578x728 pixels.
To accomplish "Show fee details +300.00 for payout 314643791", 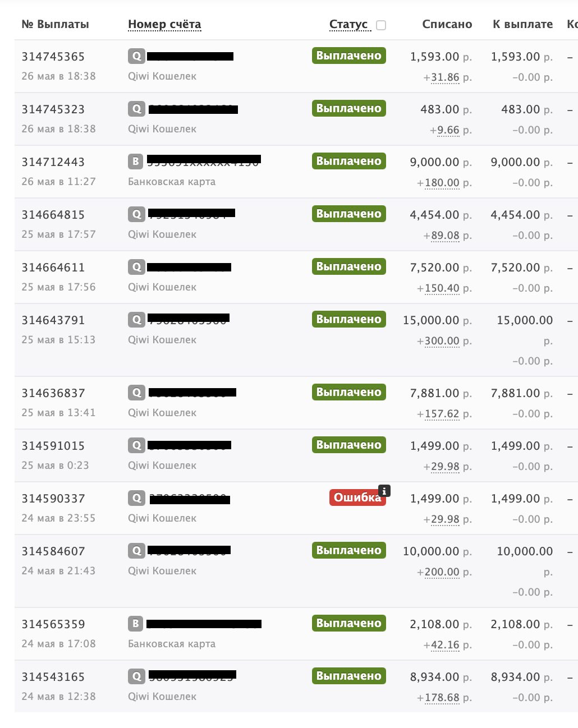I will [442, 341].
